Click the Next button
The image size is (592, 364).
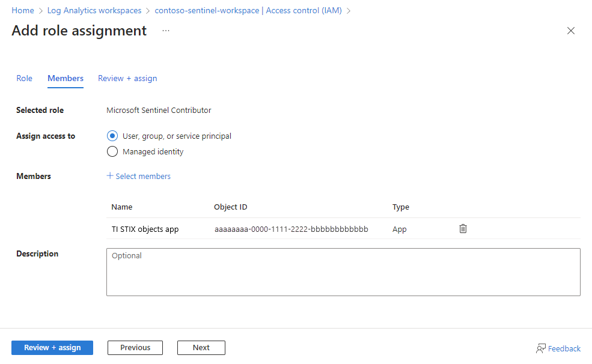pos(201,347)
